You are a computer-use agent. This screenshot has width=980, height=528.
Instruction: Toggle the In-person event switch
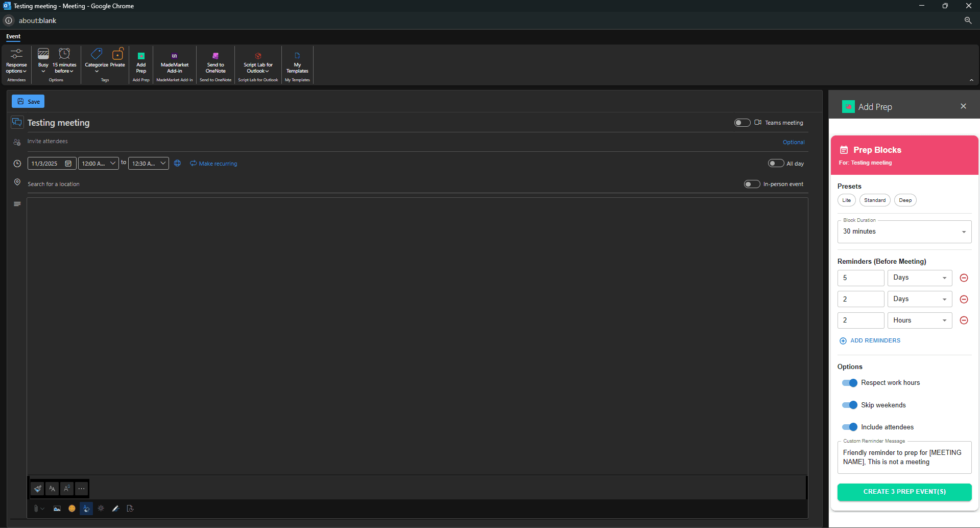(x=752, y=184)
